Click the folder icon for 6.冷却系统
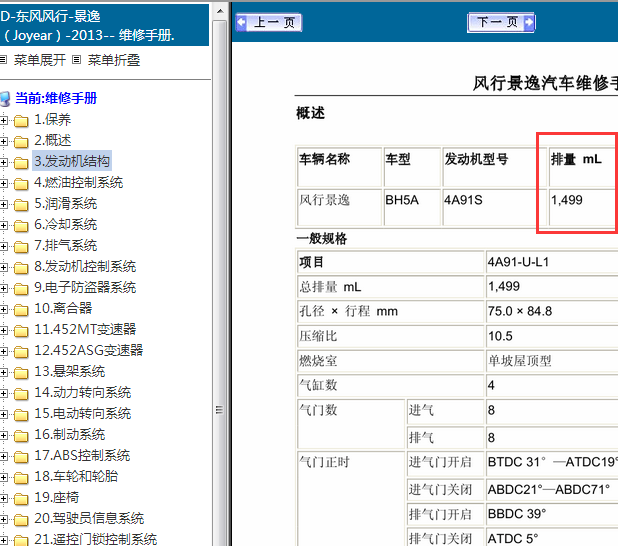The image size is (618, 546). pyautogui.click(x=21, y=225)
